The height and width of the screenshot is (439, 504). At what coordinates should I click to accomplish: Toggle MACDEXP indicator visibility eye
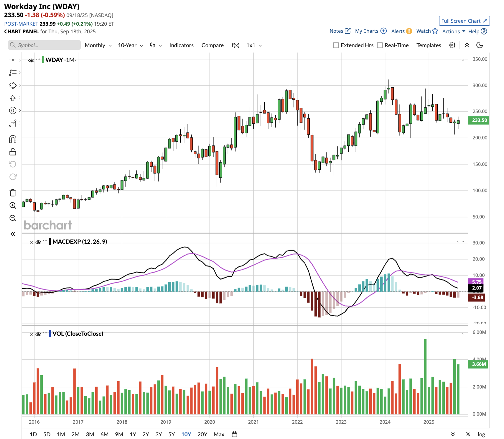[38, 242]
